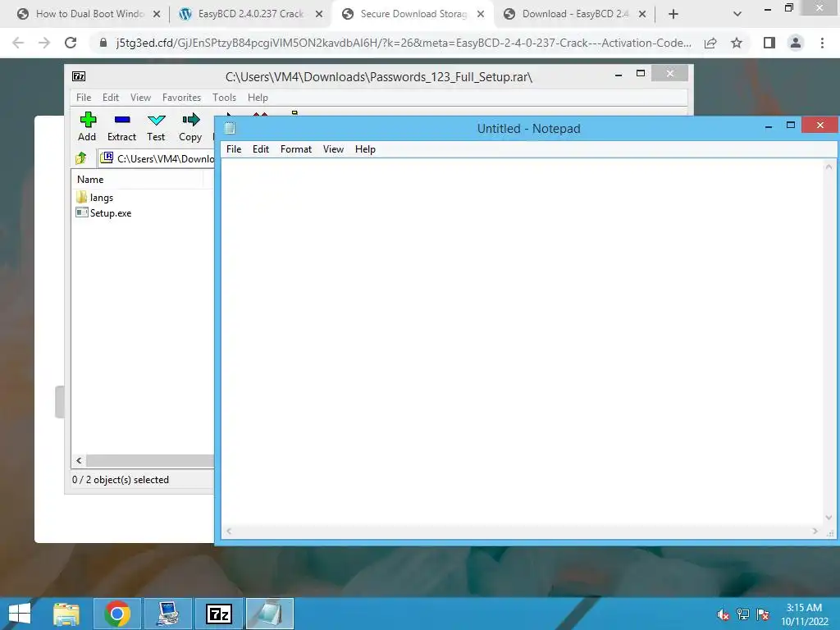840x630 pixels.
Task: Open a new Chrome tab
Action: tap(673, 15)
